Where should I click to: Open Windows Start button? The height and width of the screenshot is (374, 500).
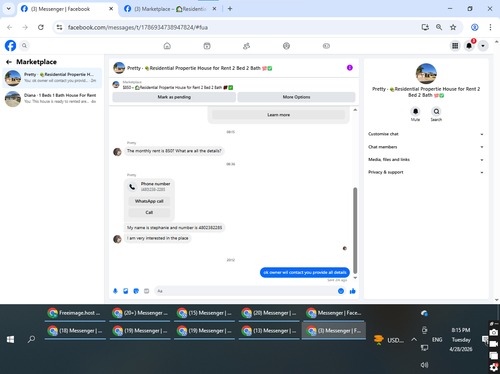(x=10, y=339)
